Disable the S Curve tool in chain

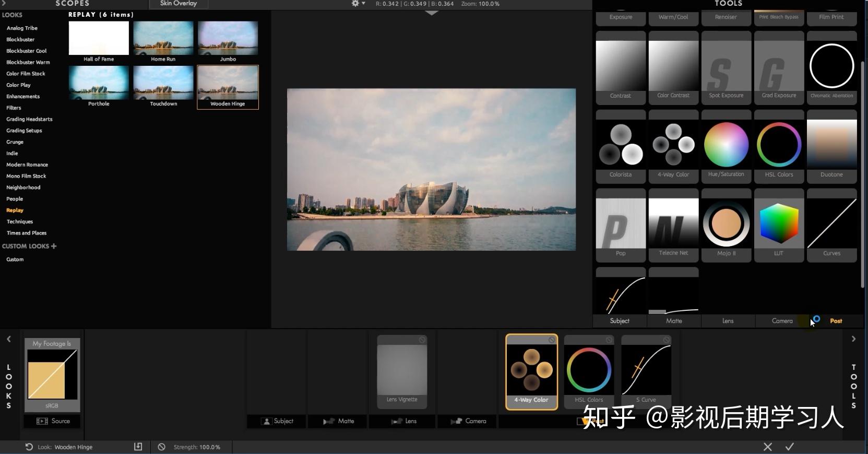point(667,340)
